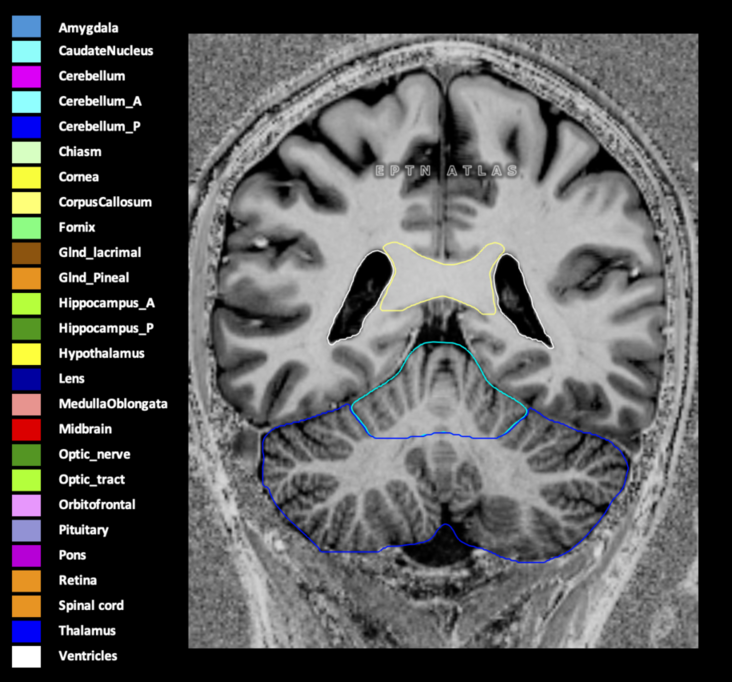
Task: Select the "Glnd_lacrimal" legend label
Action: click(100, 253)
